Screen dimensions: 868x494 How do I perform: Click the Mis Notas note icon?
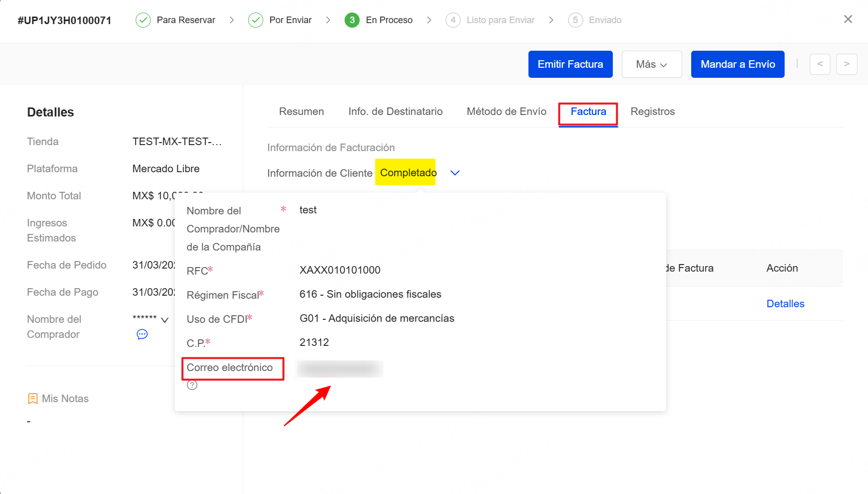[x=33, y=399]
